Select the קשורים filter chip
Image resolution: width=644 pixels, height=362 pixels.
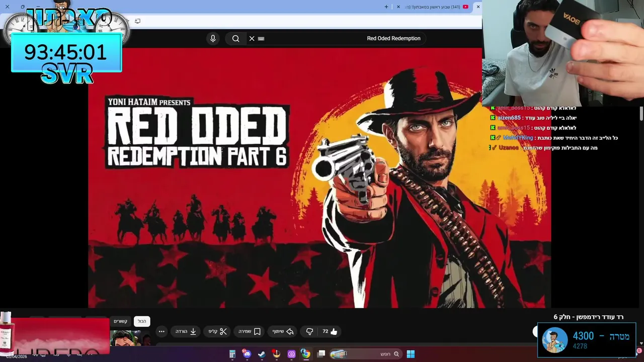[x=120, y=321]
